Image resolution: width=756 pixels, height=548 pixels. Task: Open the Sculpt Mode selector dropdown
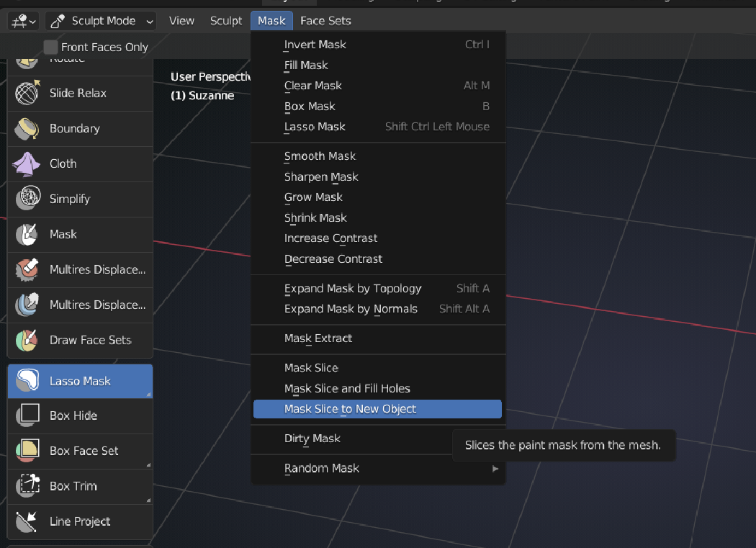tap(100, 21)
